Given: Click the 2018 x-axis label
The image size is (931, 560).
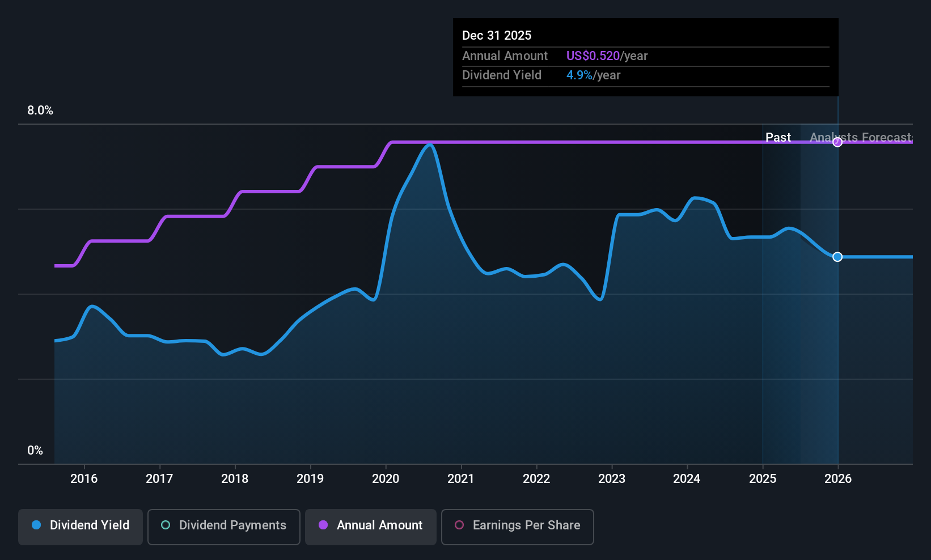Looking at the screenshot, I should coord(235,478).
